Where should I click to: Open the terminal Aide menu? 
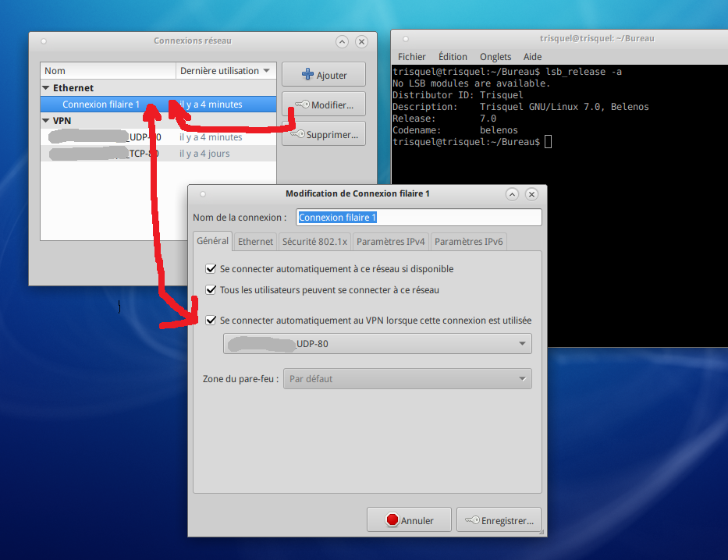532,57
